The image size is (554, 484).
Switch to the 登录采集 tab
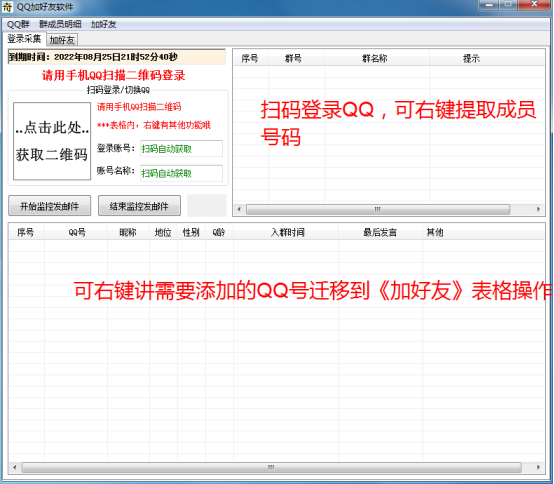click(24, 39)
